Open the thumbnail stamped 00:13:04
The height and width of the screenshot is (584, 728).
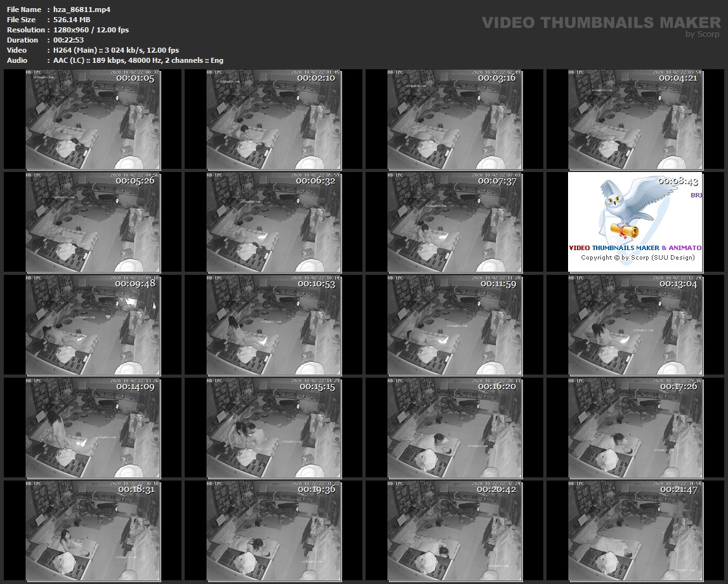coord(636,325)
